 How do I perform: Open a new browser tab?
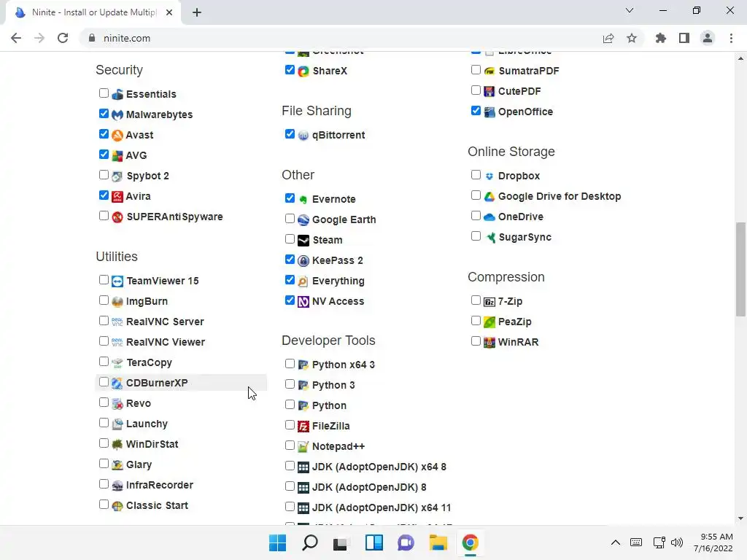point(197,12)
